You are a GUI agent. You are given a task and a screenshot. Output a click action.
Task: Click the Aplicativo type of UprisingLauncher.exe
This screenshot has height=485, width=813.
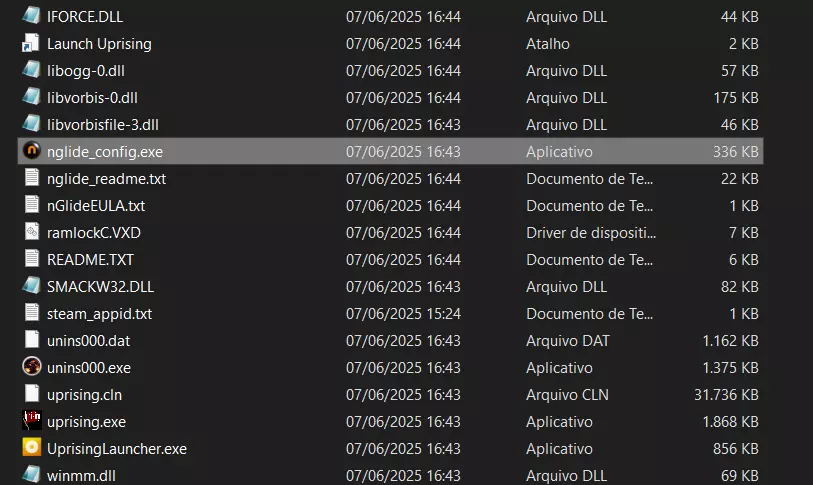[559, 448]
